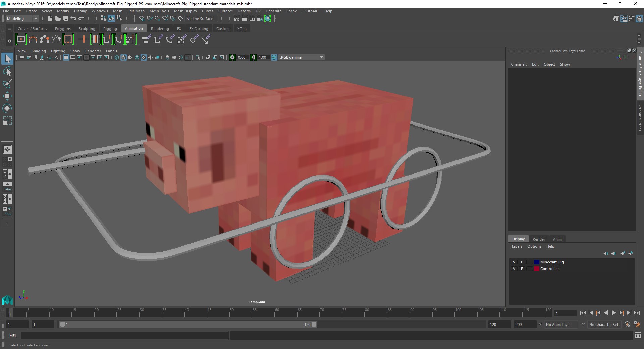Click the Set Key shelf icon
This screenshot has height=349, width=644.
84,39
